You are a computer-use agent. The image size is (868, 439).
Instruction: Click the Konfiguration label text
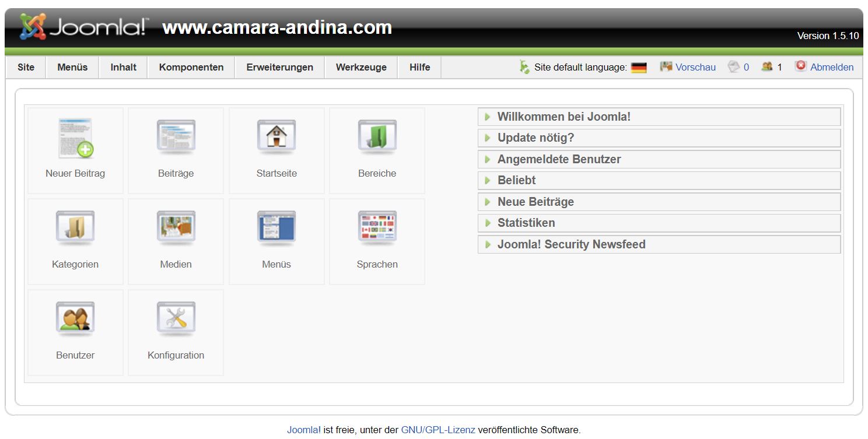pos(176,355)
